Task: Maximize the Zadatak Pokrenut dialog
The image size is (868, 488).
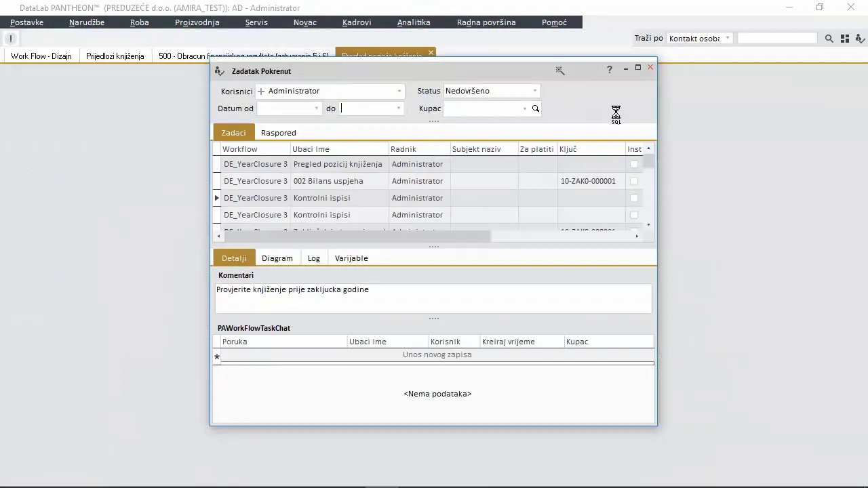Action: click(x=637, y=68)
